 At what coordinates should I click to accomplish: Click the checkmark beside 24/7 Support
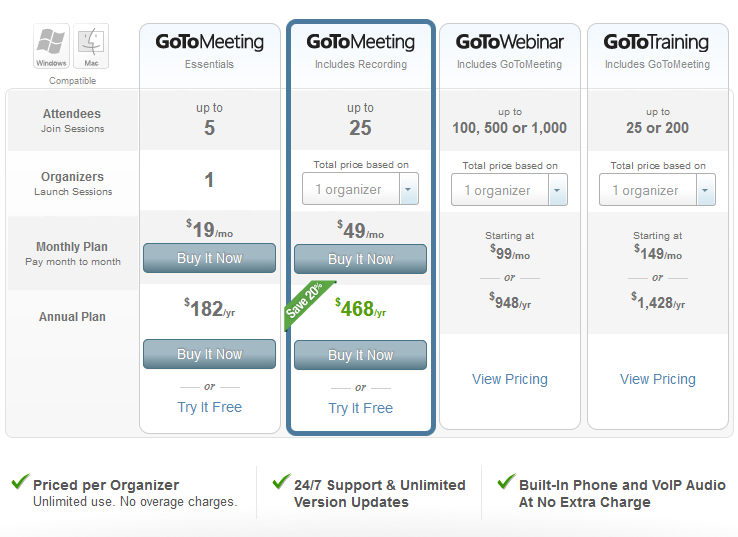pyautogui.click(x=281, y=482)
